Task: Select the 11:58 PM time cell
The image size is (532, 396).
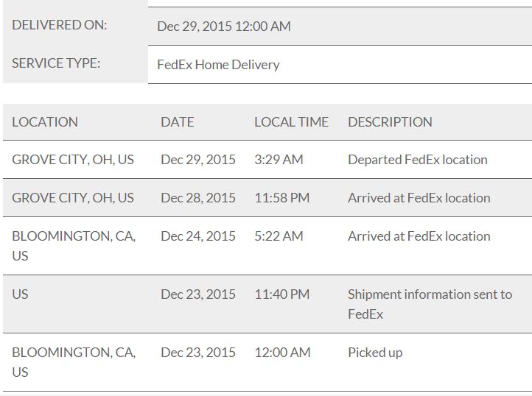Action: coord(281,197)
